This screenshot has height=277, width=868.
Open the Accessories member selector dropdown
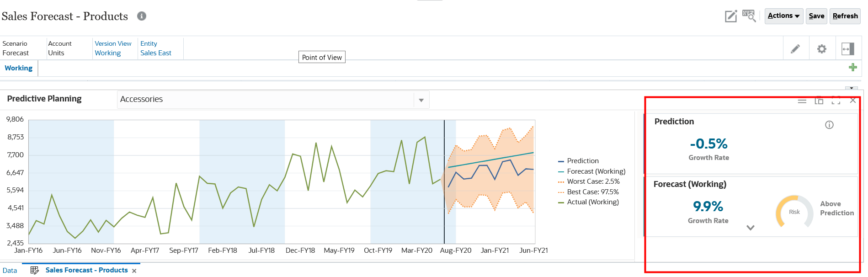coord(421,100)
